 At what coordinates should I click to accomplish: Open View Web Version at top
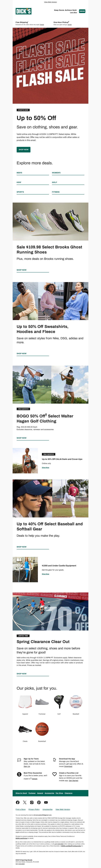click(x=50, y=2)
